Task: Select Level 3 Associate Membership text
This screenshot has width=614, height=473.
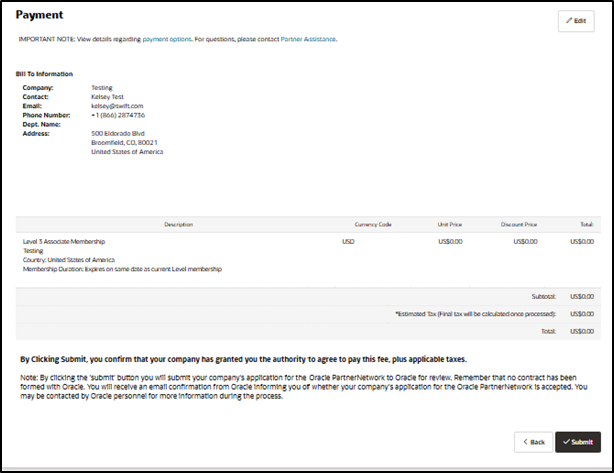Action: (64, 242)
